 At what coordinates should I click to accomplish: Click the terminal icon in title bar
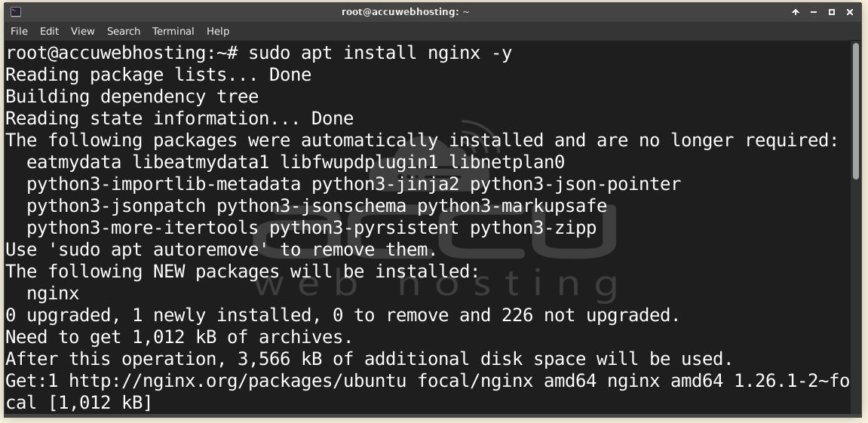[x=16, y=11]
